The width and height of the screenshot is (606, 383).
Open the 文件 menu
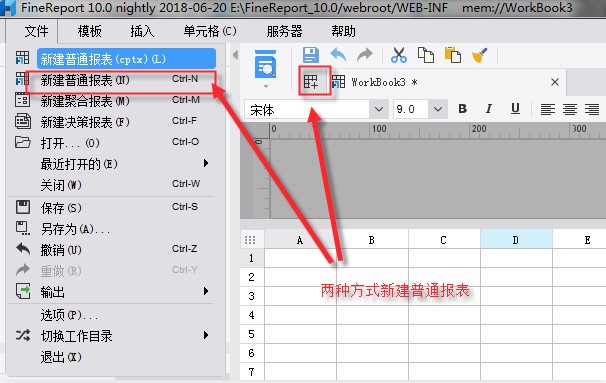[36, 31]
